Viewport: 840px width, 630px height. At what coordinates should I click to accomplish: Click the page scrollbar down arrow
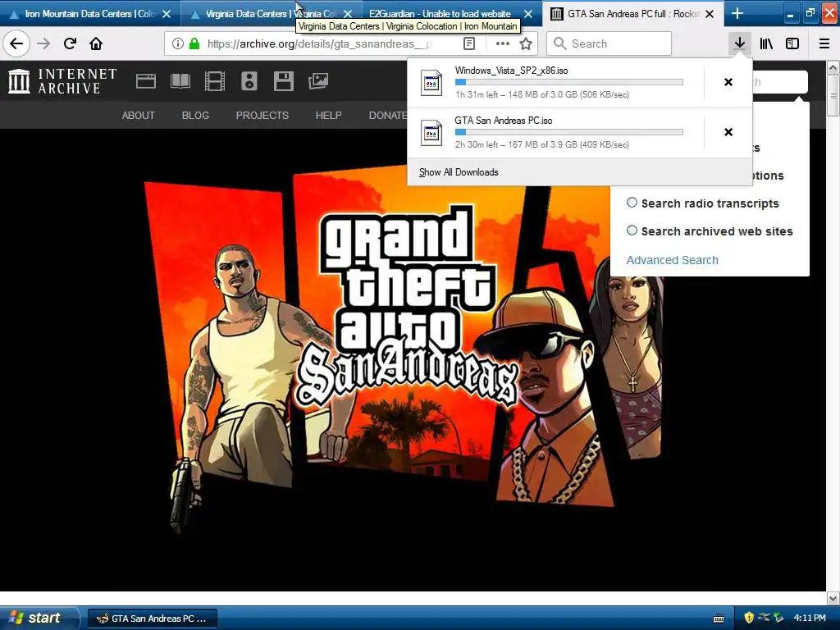(833, 598)
